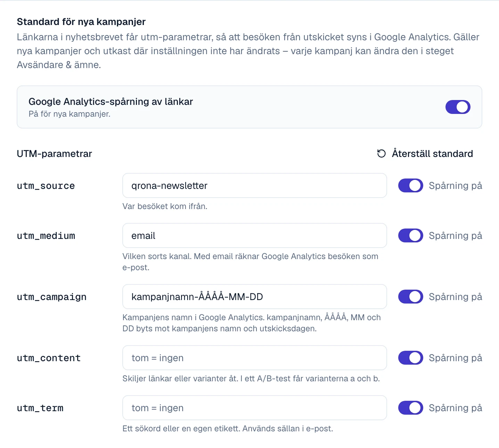
Task: Click Spårning på label in the utm_source row
Action: coord(456,185)
